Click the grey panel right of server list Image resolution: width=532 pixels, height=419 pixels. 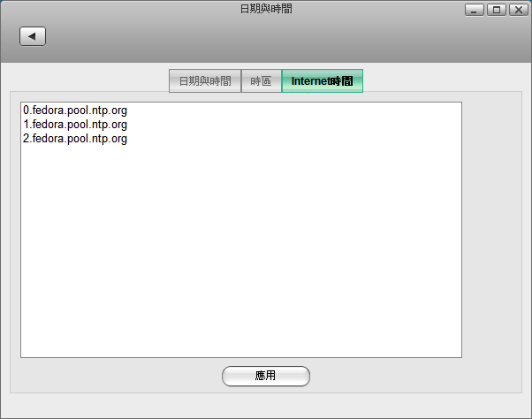[490, 230]
